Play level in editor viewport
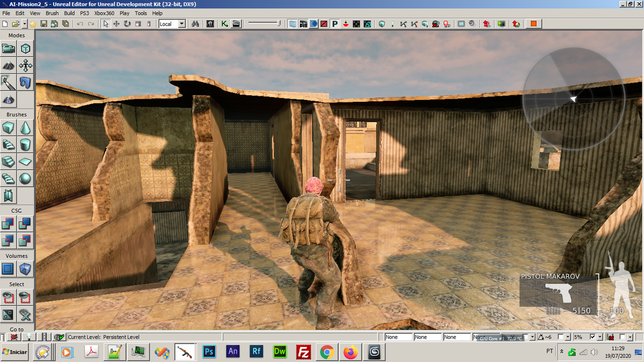644x362 pixels. point(501,24)
